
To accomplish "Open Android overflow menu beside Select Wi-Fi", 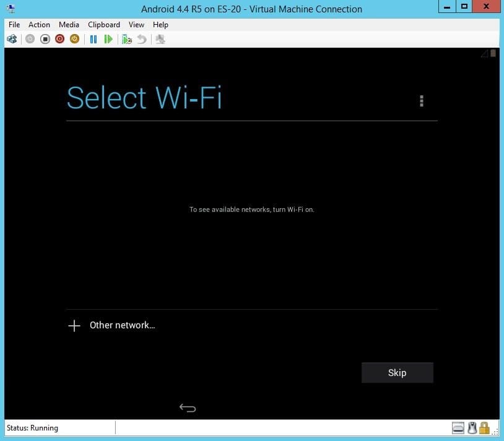I will [422, 101].
